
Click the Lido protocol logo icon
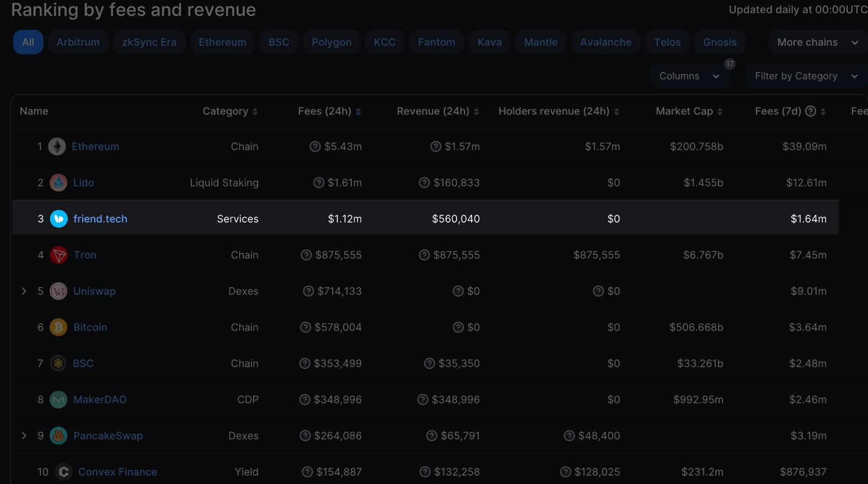tap(58, 182)
